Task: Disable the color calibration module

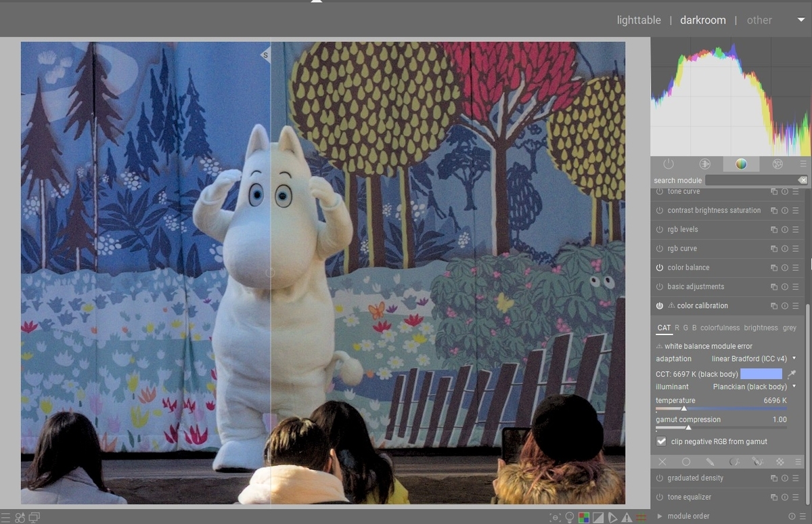Action: pyautogui.click(x=660, y=306)
